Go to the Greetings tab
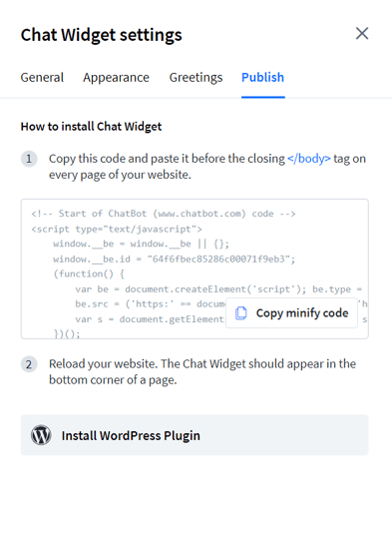 [x=196, y=78]
